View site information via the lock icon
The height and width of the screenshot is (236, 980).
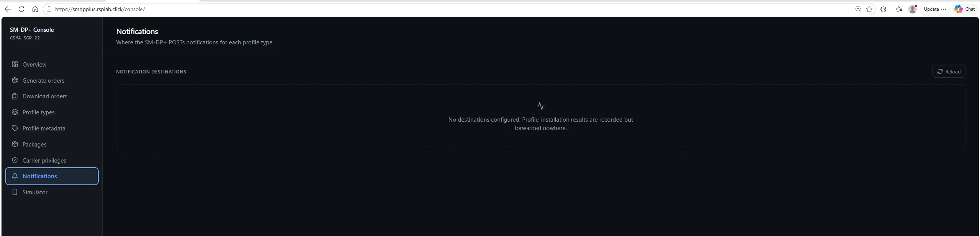pyautogui.click(x=49, y=9)
